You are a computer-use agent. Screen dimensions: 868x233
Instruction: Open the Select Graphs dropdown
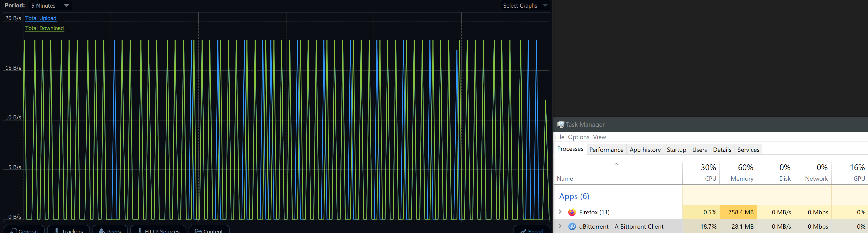click(x=525, y=5)
